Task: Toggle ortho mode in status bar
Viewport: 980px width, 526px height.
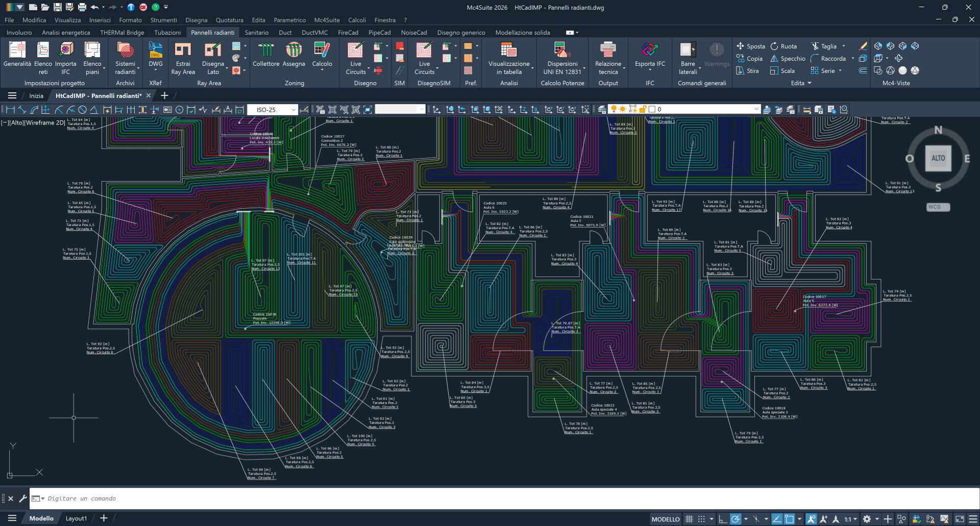Action: [723, 519]
